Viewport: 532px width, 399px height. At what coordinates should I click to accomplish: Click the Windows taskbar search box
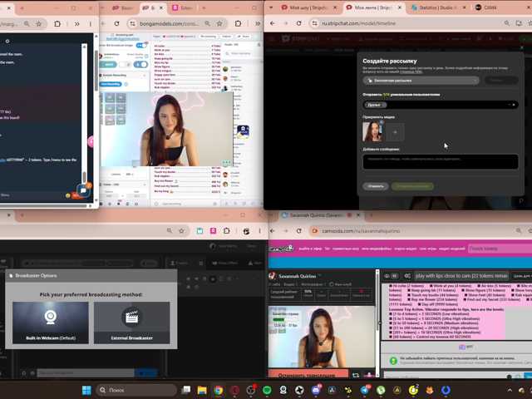tap(136, 390)
